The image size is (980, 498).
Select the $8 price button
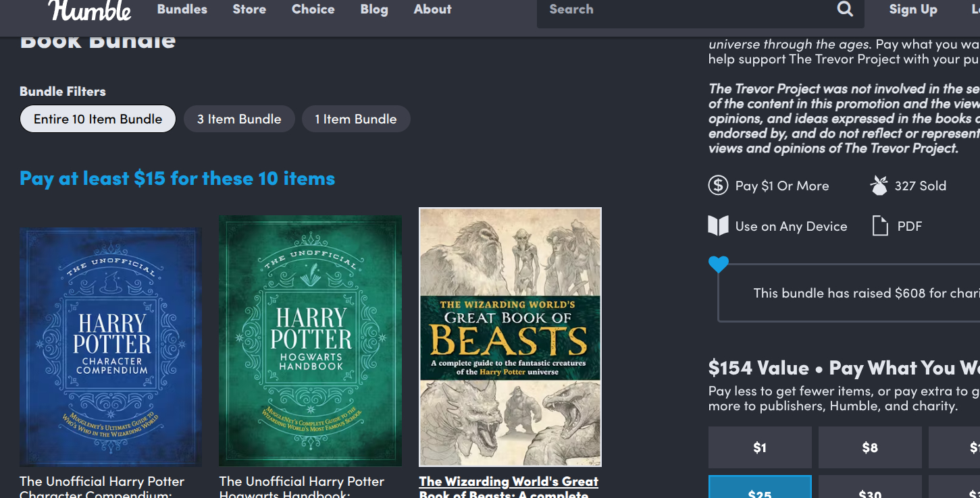(870, 447)
